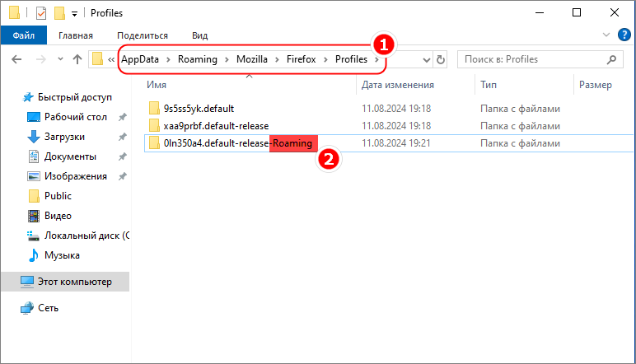The image size is (636, 364).
Task: Click the Forward navigation arrow
Action: point(41,59)
